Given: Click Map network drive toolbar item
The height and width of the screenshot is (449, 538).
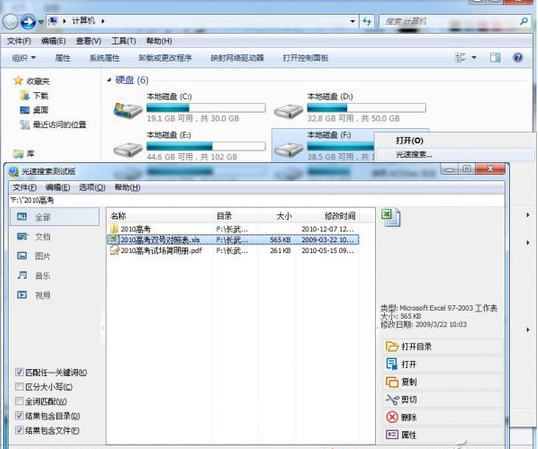Looking at the screenshot, I should [237, 58].
